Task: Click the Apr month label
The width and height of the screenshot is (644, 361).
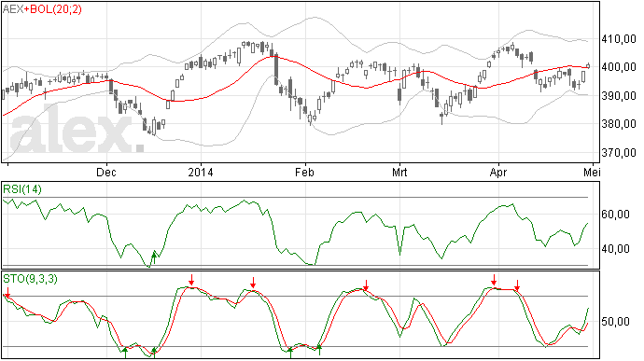Action: tap(498, 172)
